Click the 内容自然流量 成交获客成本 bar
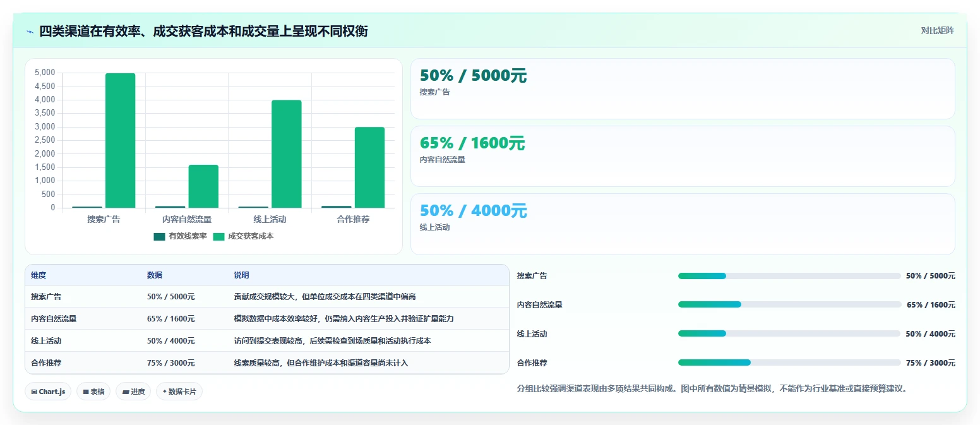This screenshot has height=425, width=980. point(203,186)
